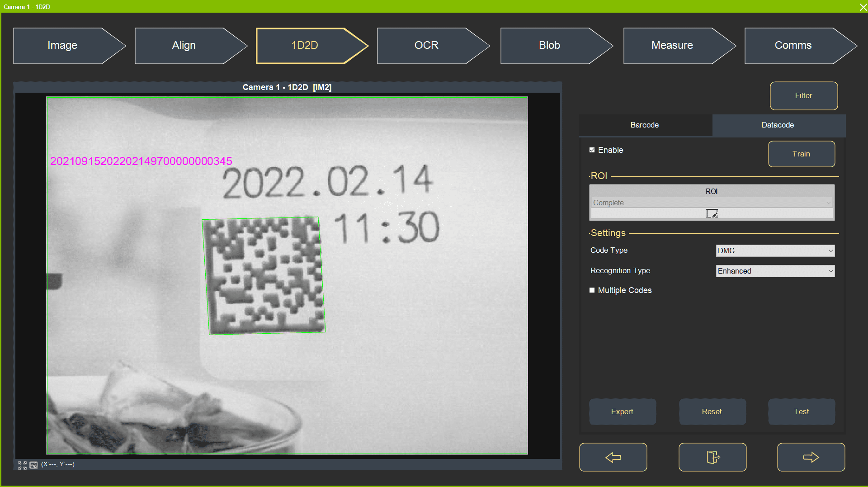
Task: Click the Test button
Action: [802, 411]
